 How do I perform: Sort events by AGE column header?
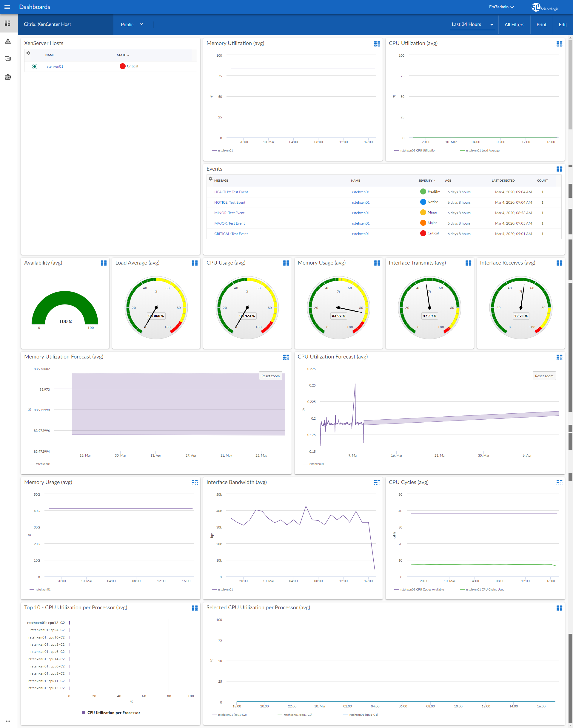tap(448, 181)
